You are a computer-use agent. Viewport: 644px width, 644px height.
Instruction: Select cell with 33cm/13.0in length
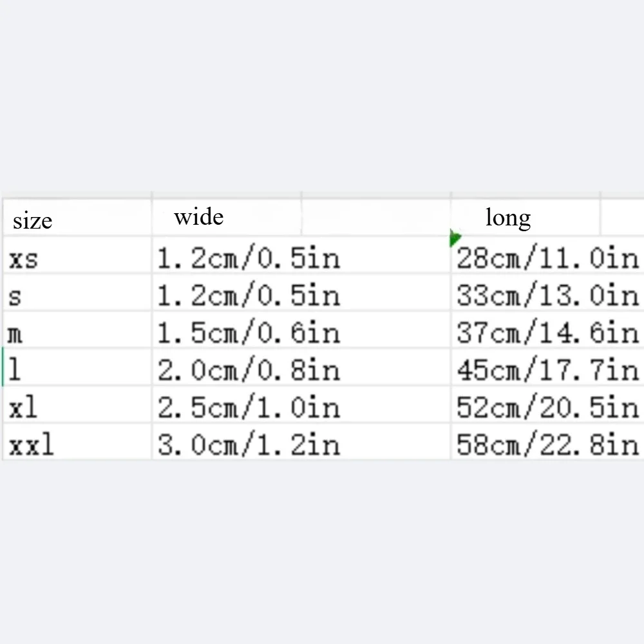pos(547,296)
